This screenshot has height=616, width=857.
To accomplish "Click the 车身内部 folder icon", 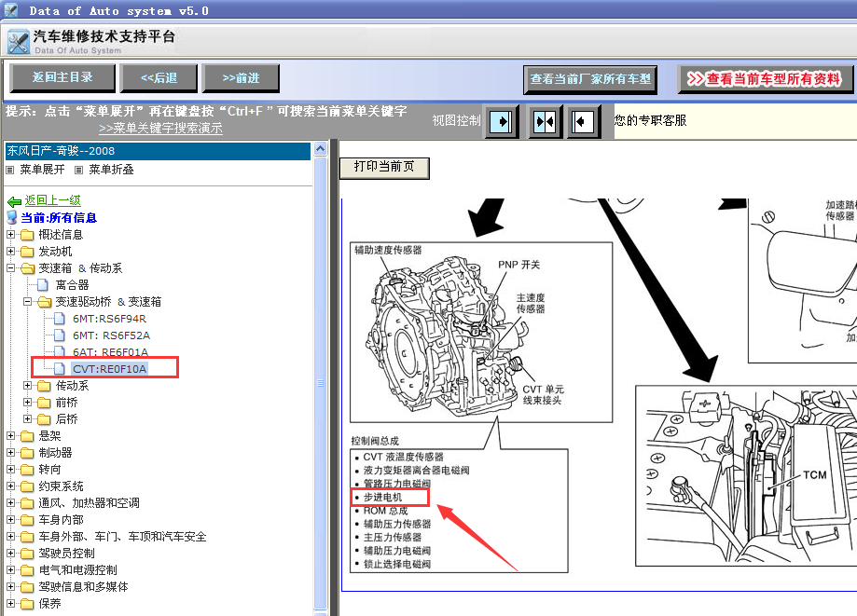I will [27, 520].
